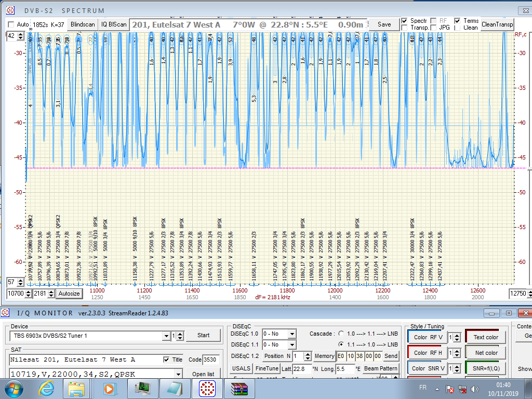Screen dimensions: 532x399
Task: Click the Blindscan button
Action: point(83,24)
